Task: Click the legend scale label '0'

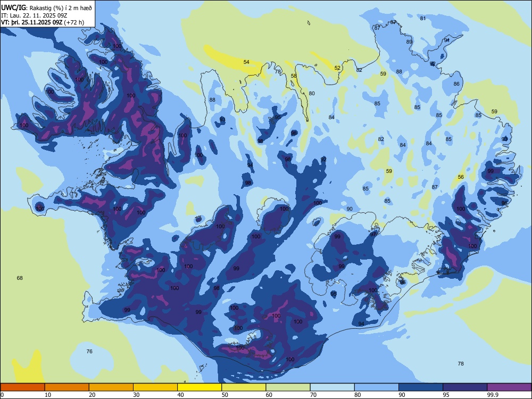Action: (2, 395)
